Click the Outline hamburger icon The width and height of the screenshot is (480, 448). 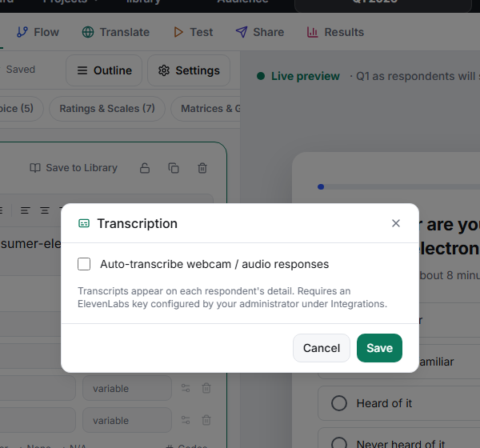tap(82, 70)
